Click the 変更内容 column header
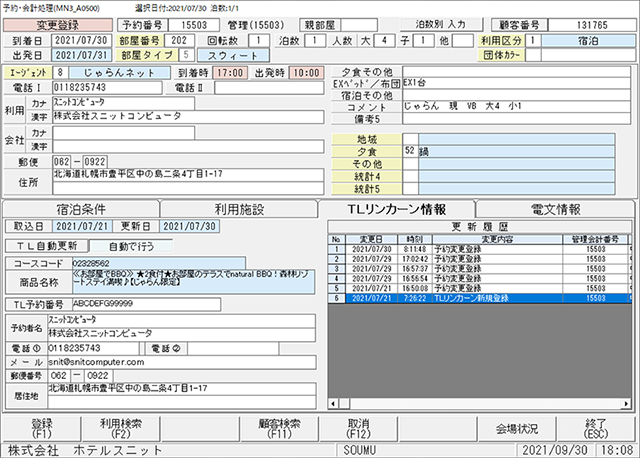Image resolution: width=640 pixels, height=458 pixels. tap(498, 239)
